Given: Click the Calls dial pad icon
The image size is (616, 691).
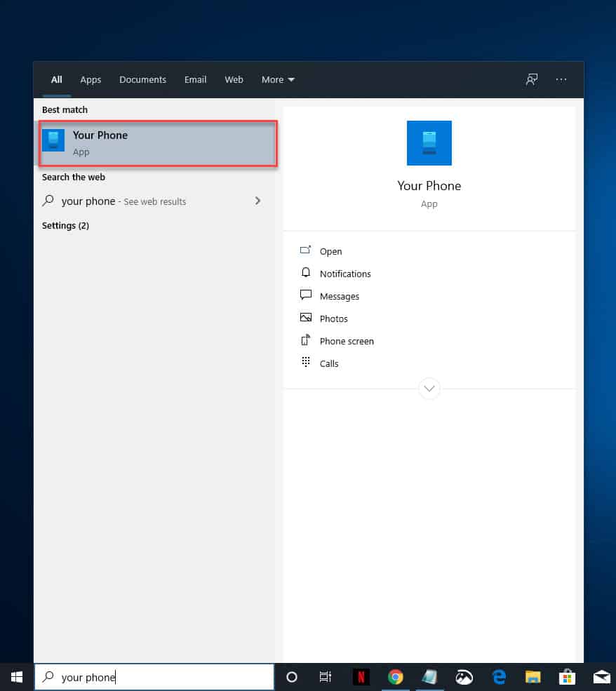Looking at the screenshot, I should (x=305, y=362).
